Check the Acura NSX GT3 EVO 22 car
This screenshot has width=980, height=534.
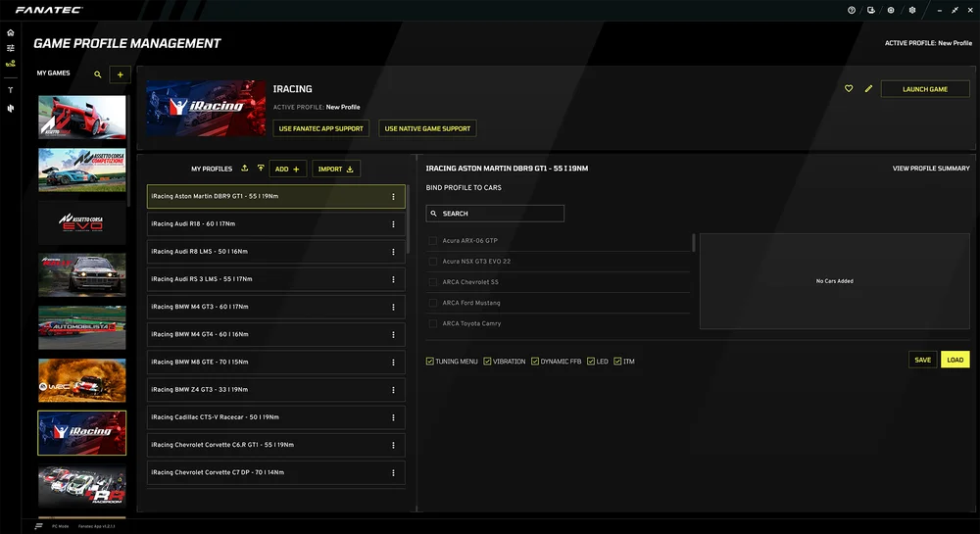432,261
